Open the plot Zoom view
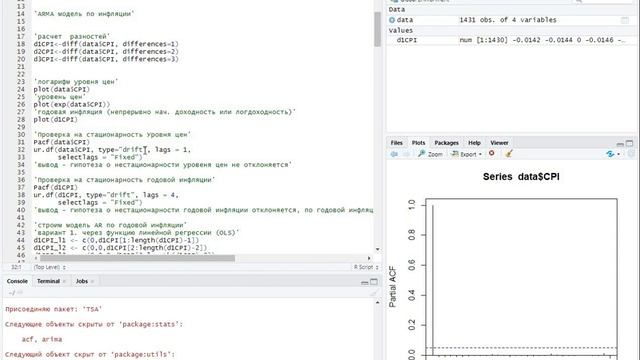Screen dimensions: 640x360 point(430,154)
